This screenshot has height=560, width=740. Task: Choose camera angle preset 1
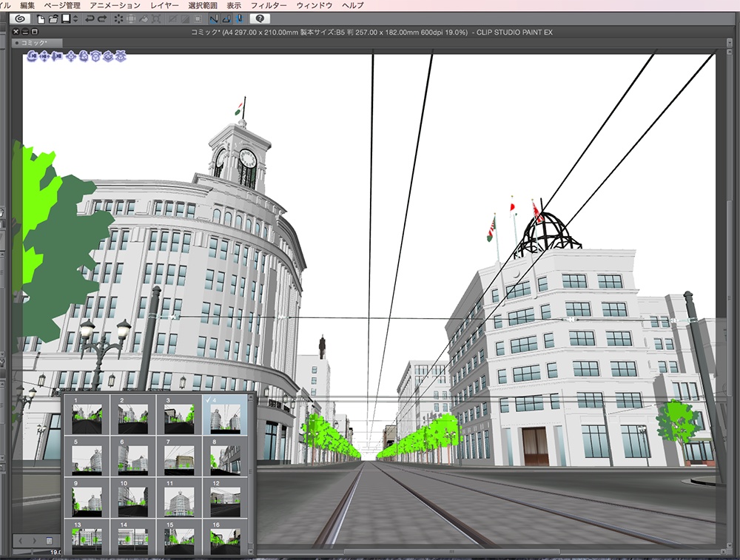click(87, 415)
